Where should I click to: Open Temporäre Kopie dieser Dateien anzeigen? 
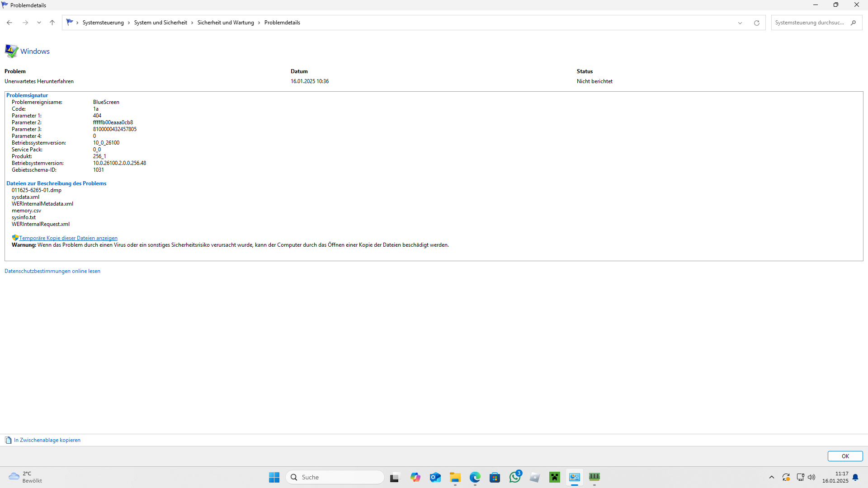68,238
